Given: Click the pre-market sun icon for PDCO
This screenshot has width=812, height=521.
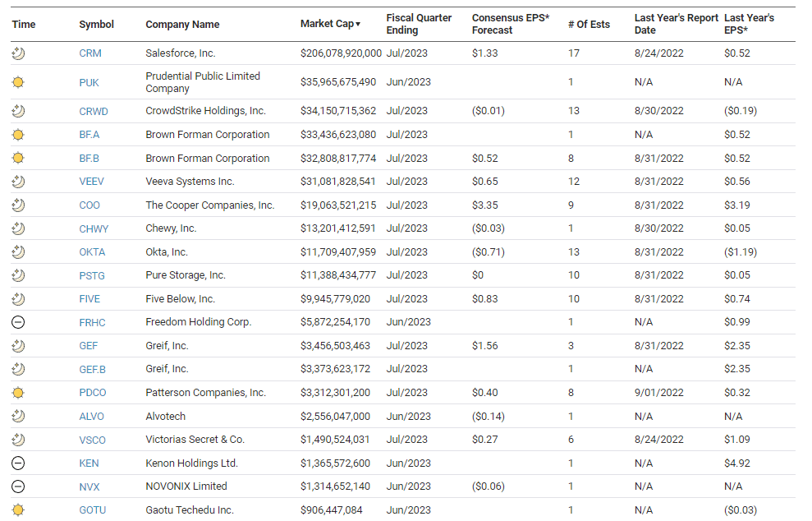Looking at the screenshot, I should coord(18,393).
